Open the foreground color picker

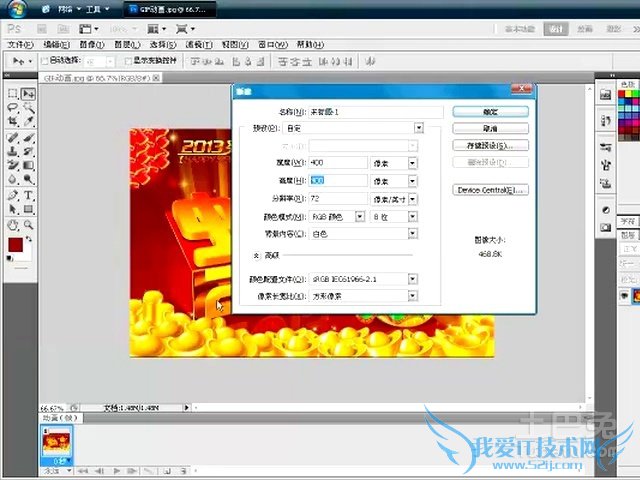coord(16,245)
